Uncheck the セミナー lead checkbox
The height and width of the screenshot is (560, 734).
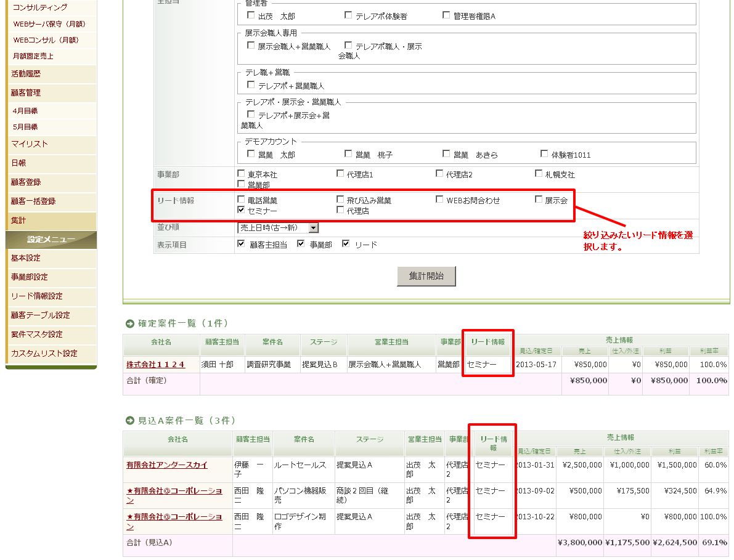pyautogui.click(x=241, y=210)
